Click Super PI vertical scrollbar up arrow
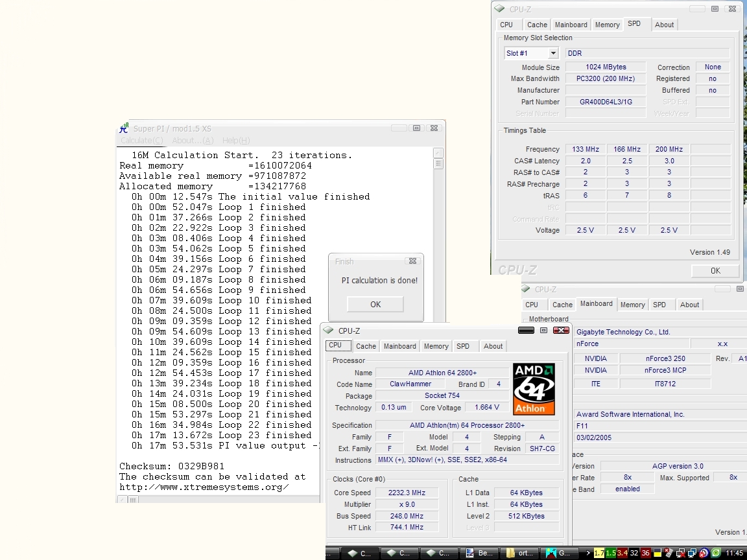The height and width of the screenshot is (560, 747). tap(438, 153)
